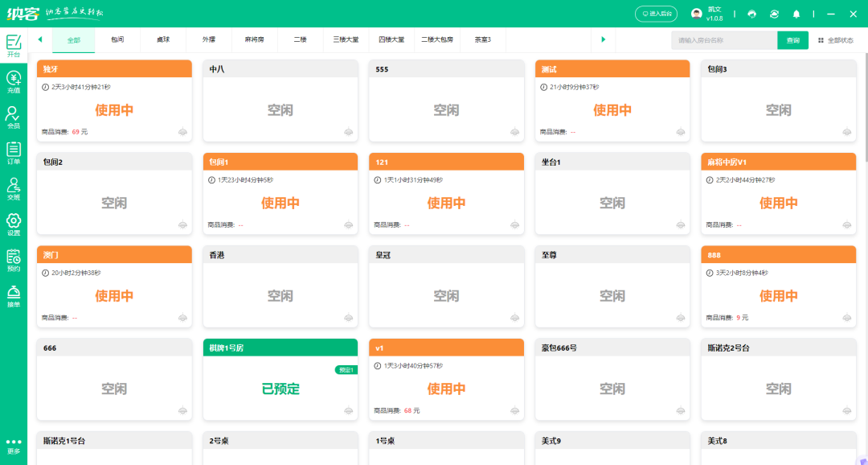Click the 查询 search button
This screenshot has height=465, width=868.
point(792,40)
